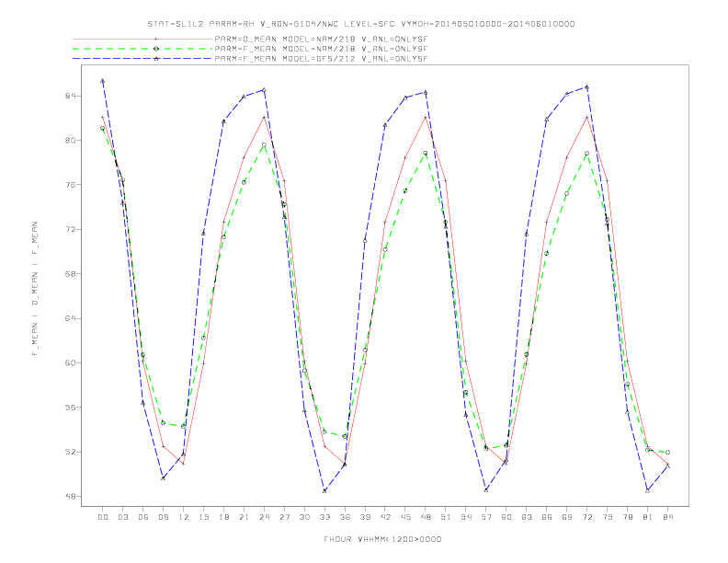Click forecast hour label 21 on x-axis
Image resolution: width=728 pixels, height=563 pixels.
tap(244, 517)
